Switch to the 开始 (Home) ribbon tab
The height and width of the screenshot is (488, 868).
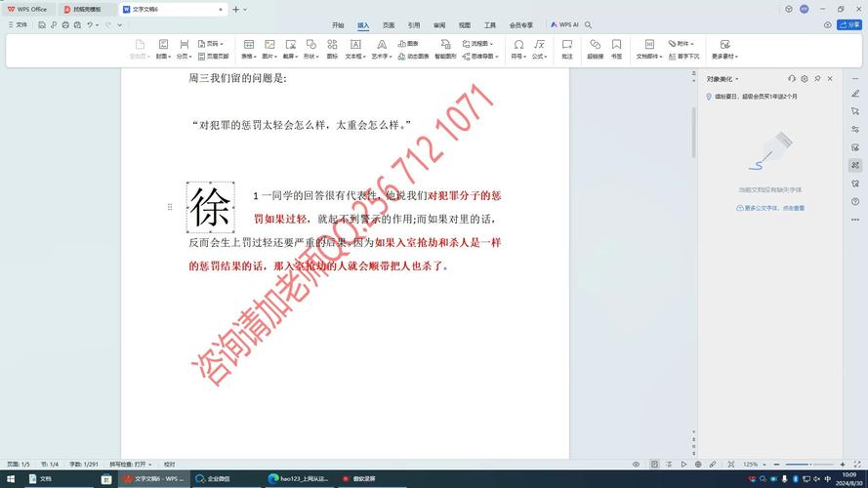tap(338, 25)
